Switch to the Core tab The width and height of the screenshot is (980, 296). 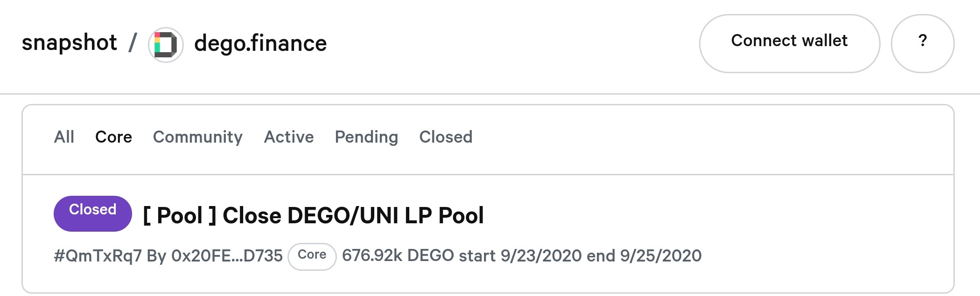(x=113, y=137)
